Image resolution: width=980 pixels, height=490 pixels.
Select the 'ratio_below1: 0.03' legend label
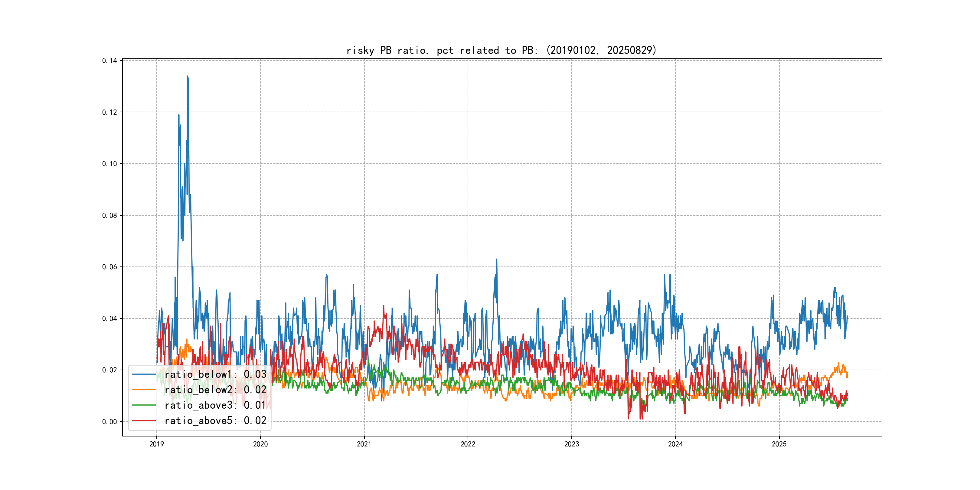(215, 374)
